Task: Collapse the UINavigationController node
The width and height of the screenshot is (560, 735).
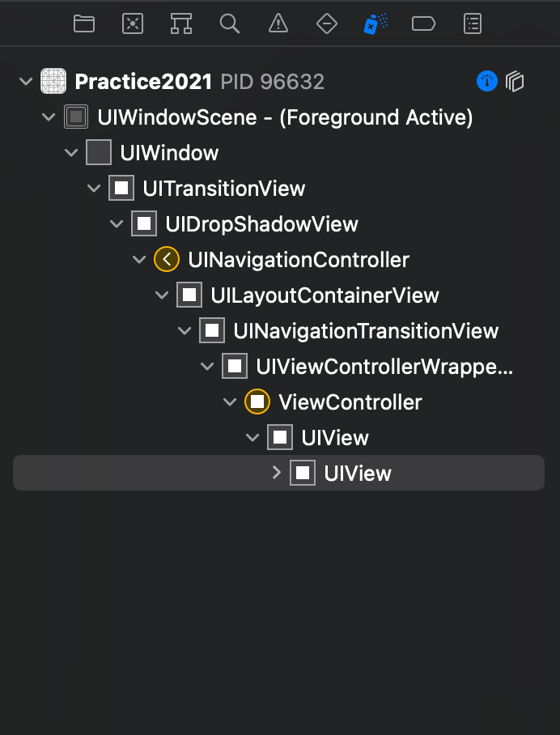Action: [139, 260]
